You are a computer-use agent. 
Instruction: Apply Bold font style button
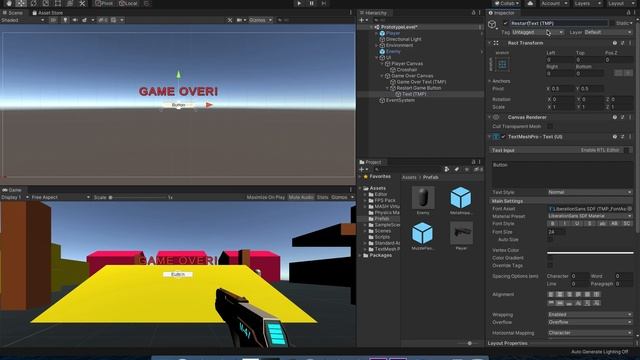point(553,224)
